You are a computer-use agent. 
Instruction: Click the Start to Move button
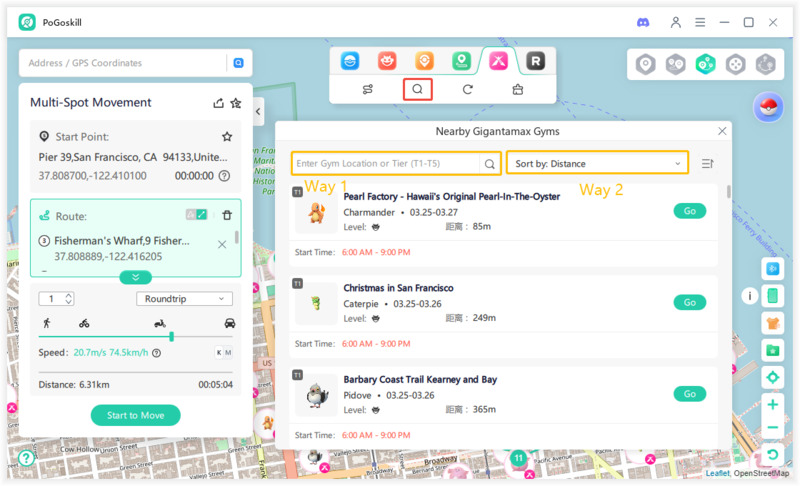(135, 415)
